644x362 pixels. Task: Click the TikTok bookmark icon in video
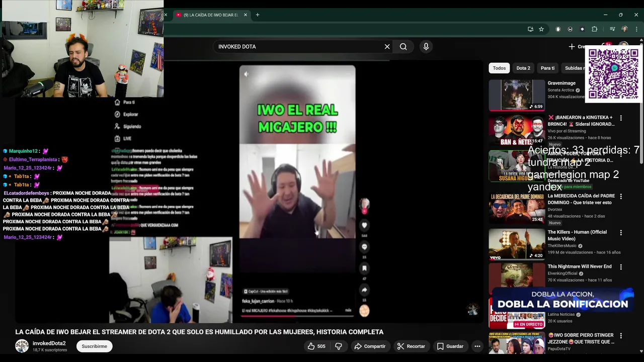[x=364, y=268]
